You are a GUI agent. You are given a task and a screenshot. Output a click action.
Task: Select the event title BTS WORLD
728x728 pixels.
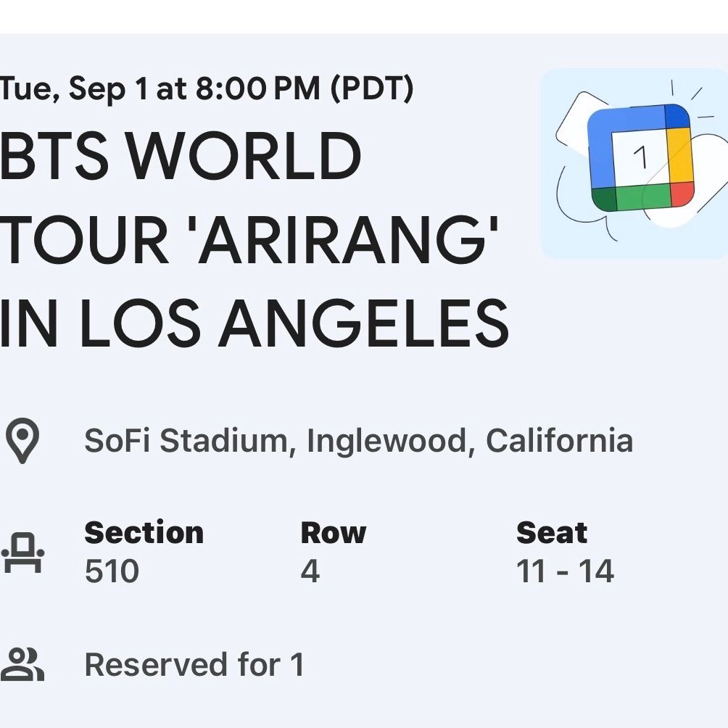click(x=180, y=156)
